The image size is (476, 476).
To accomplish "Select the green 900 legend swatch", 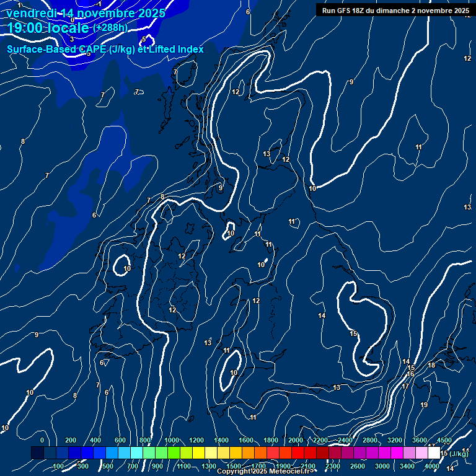I will click(161, 454).
